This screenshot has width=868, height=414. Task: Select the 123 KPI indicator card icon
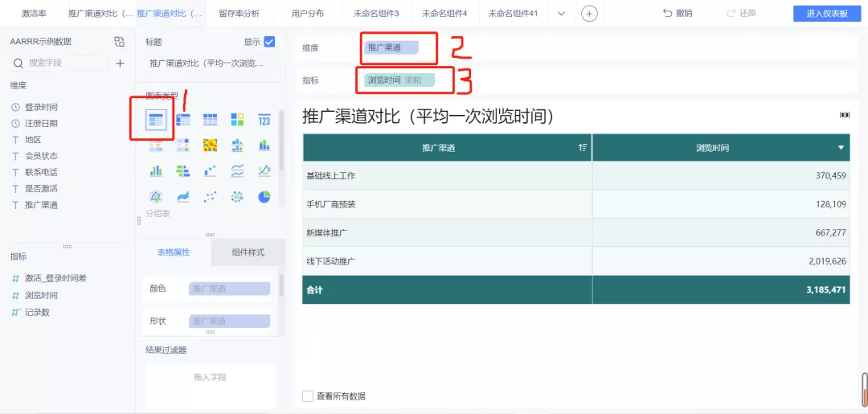(264, 120)
